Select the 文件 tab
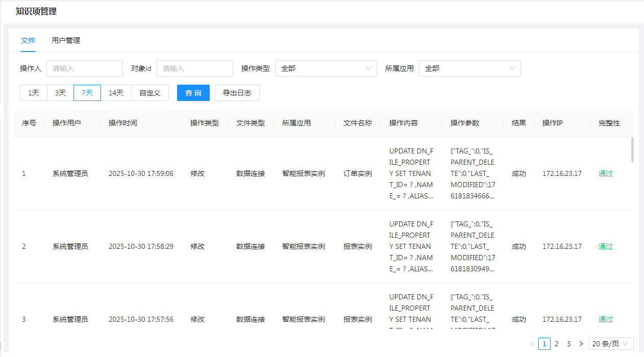The height and width of the screenshot is (357, 644). tap(28, 40)
